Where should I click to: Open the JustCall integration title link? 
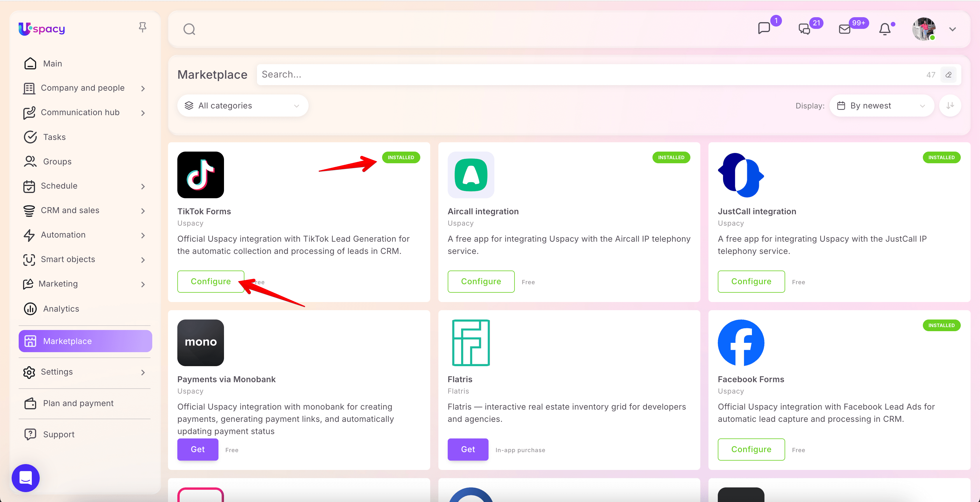click(x=757, y=211)
